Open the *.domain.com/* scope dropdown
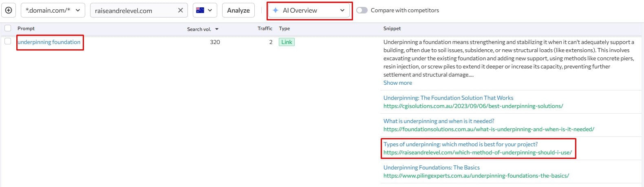644x187 pixels. (53, 10)
